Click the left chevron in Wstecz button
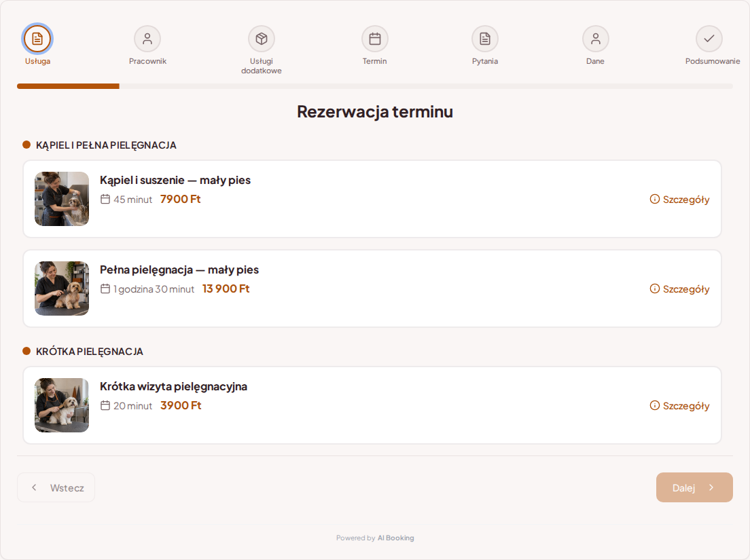 [34, 487]
